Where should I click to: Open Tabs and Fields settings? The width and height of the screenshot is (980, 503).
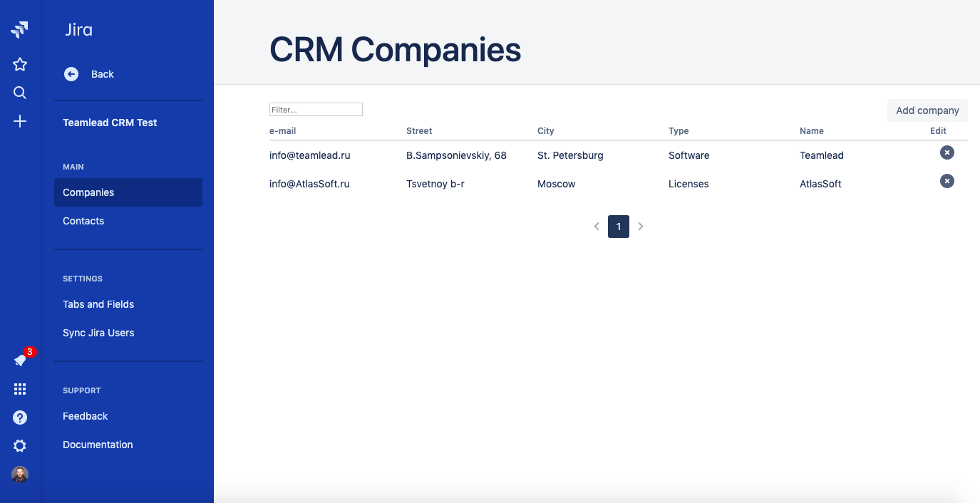point(98,304)
